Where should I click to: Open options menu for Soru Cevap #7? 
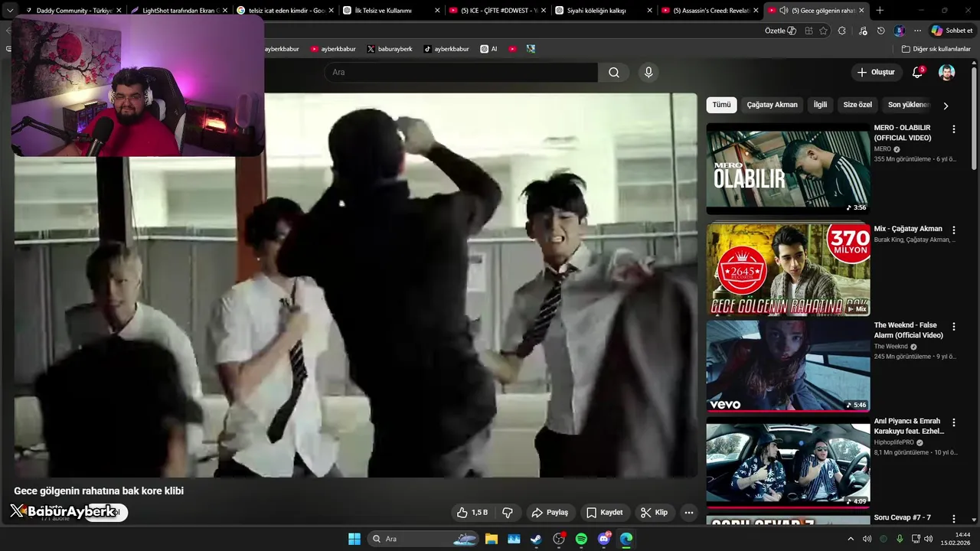click(953, 519)
